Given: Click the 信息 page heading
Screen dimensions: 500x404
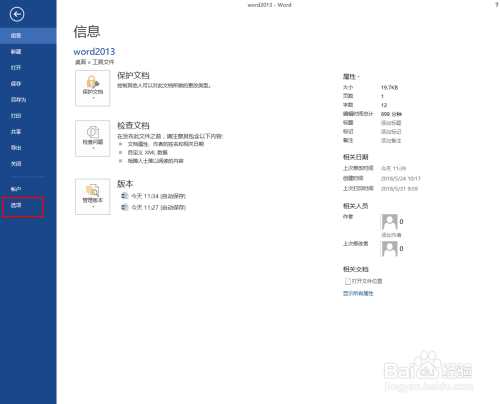Looking at the screenshot, I should [87, 31].
